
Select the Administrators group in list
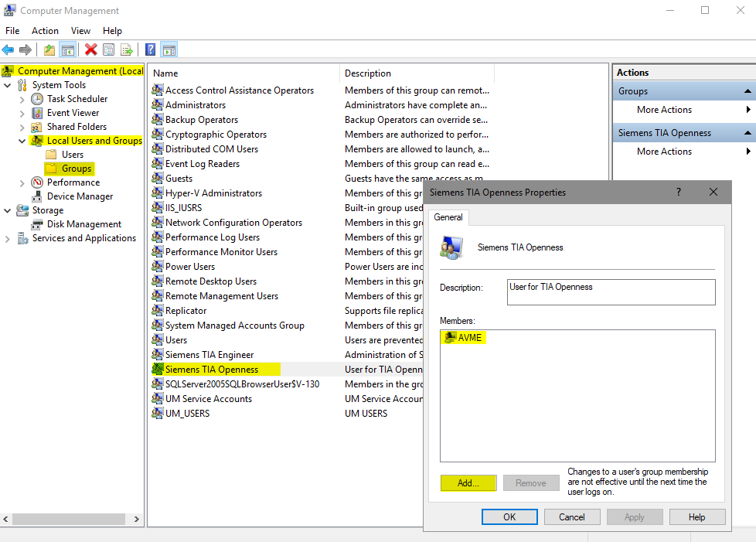tap(196, 105)
